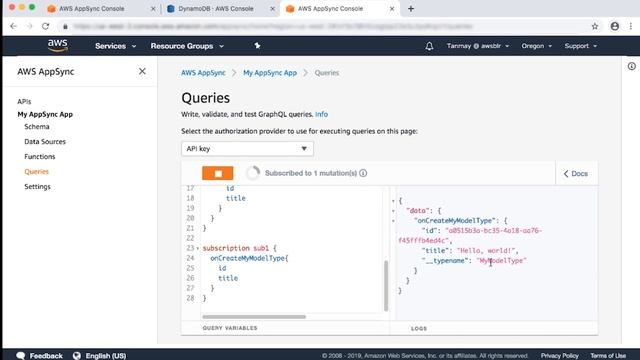Screen dimensions: 640x360
Task: Click the AWS AppSync breadcrumb link
Action: click(203, 73)
